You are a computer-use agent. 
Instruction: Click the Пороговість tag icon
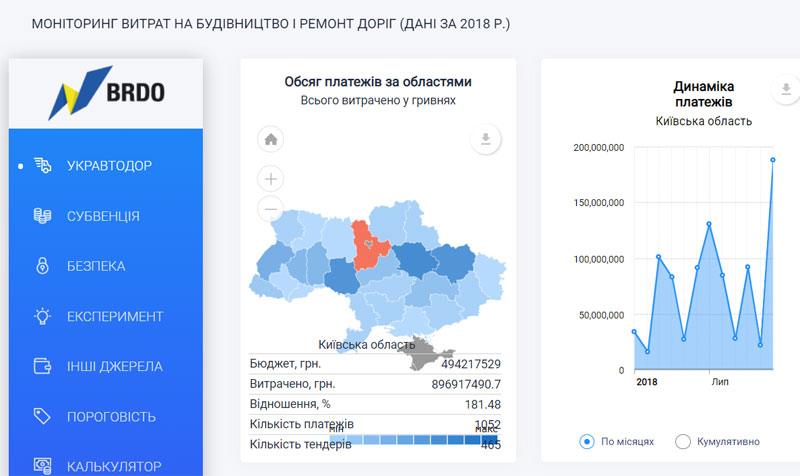pos(42,415)
